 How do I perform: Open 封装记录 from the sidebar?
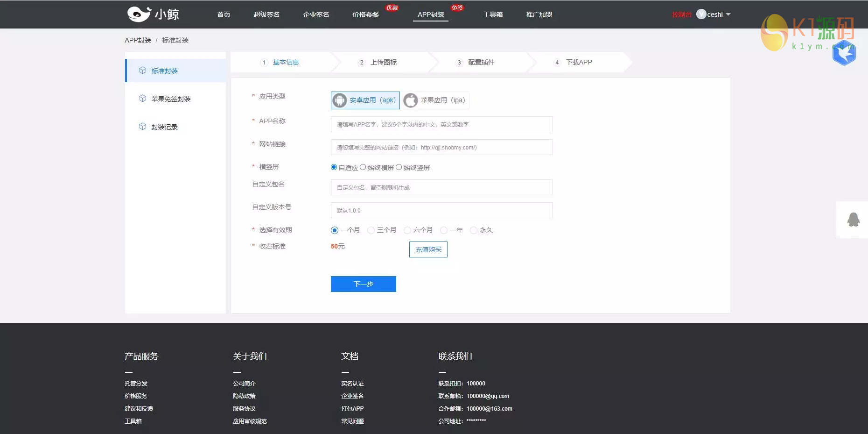[x=143, y=126]
